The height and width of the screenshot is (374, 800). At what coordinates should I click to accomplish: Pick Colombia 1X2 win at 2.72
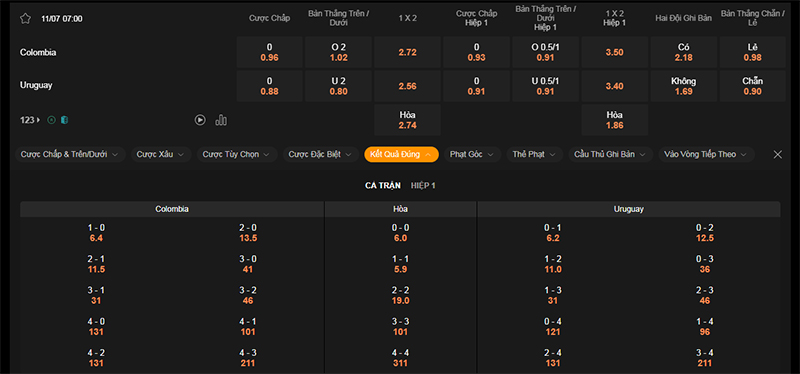(x=407, y=52)
